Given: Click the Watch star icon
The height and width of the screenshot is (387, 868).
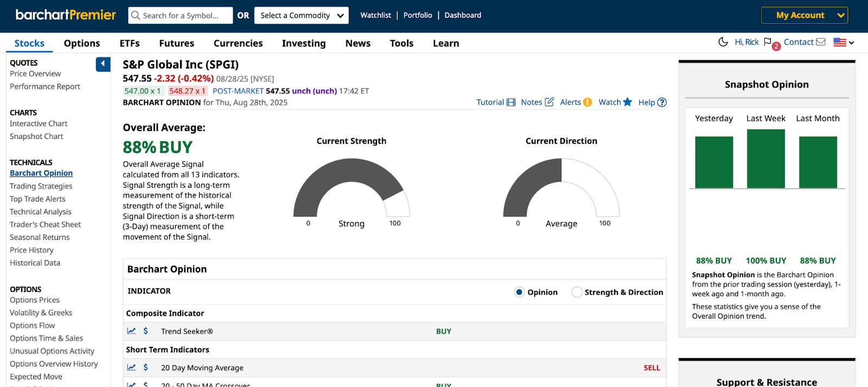Looking at the screenshot, I should point(628,101).
